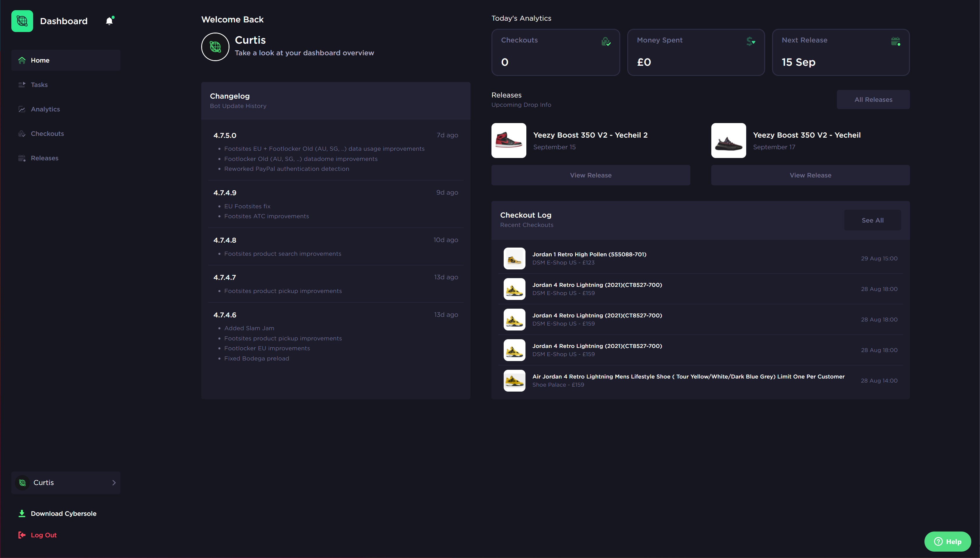Open the Help button
Image resolution: width=980 pixels, height=558 pixels.
click(x=947, y=541)
